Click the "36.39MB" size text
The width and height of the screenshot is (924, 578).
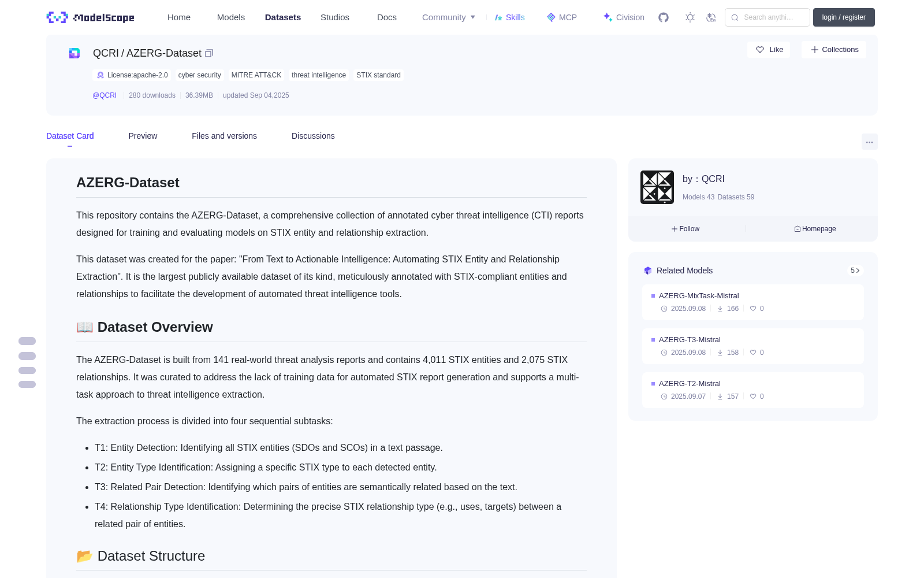click(x=199, y=95)
